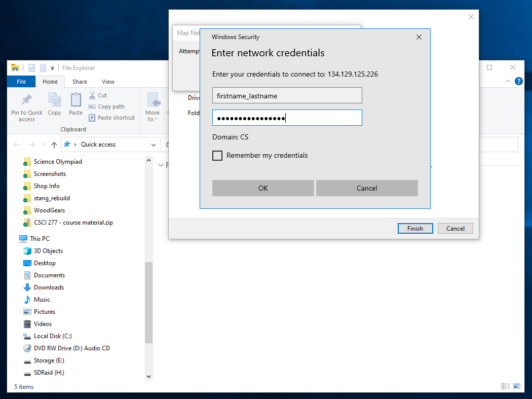
Task: Click the username input field
Action: 287,96
